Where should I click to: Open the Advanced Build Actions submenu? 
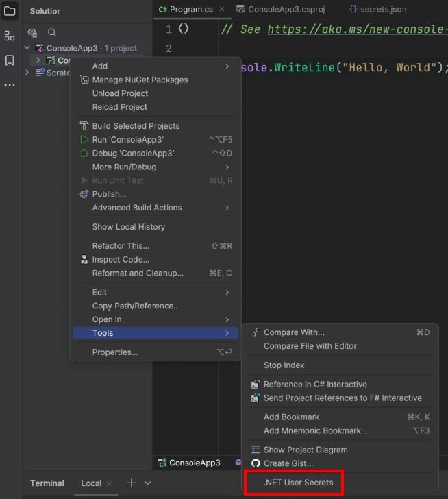155,208
